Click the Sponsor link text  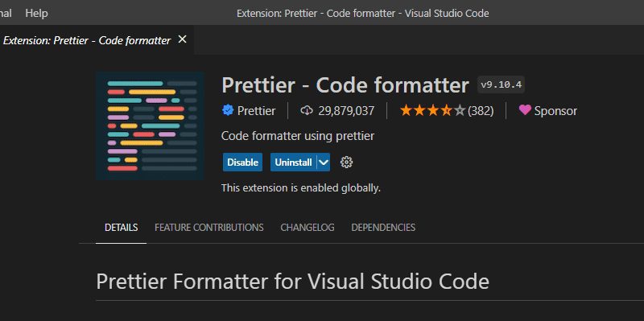pyautogui.click(x=555, y=111)
